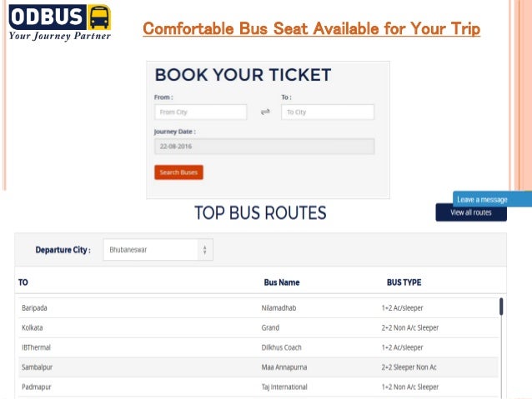Select the IBThermal route row
The width and height of the screenshot is (532, 399).
coord(258,347)
